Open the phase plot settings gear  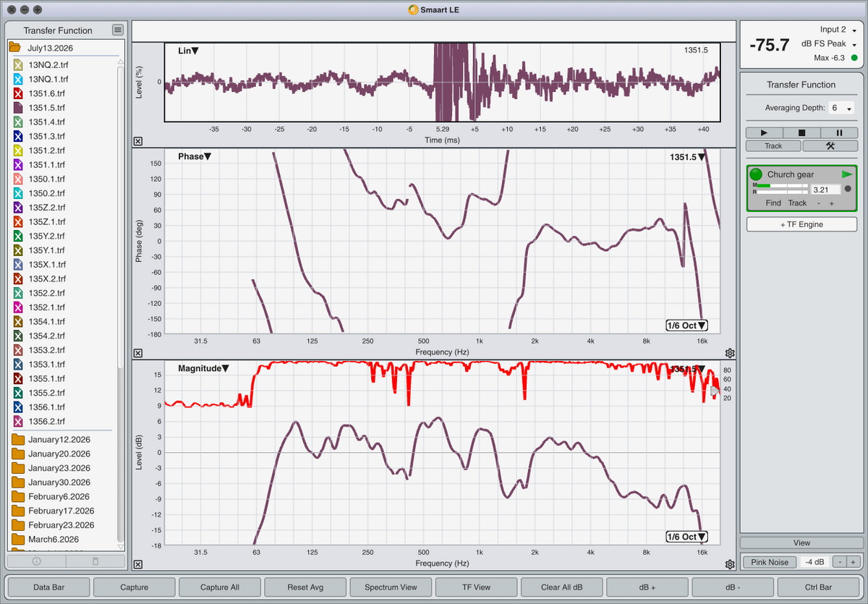pyautogui.click(x=730, y=353)
